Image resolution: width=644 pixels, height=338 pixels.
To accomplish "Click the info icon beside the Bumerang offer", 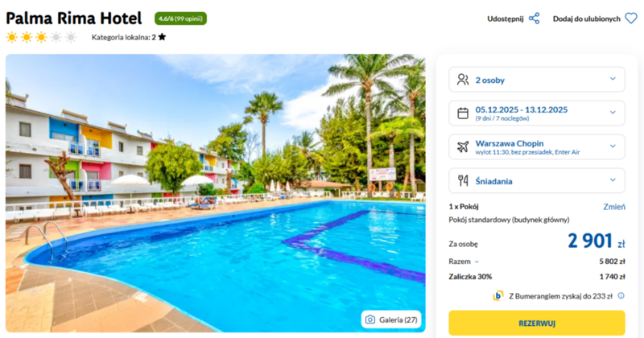I will tap(621, 295).
